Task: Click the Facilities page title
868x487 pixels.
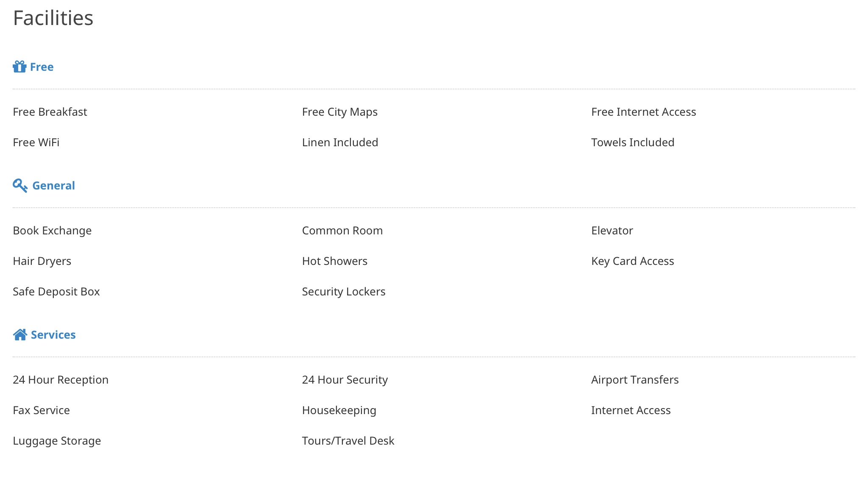Action: point(53,18)
